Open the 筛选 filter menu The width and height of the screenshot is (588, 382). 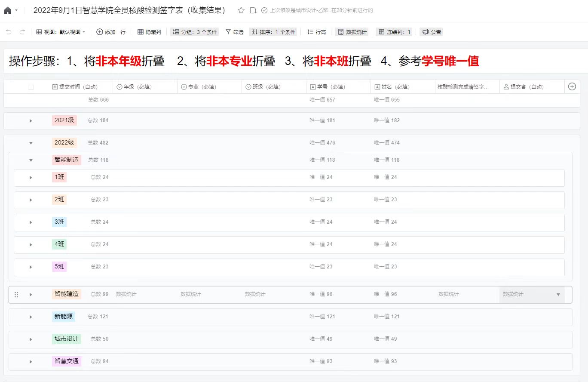click(235, 32)
